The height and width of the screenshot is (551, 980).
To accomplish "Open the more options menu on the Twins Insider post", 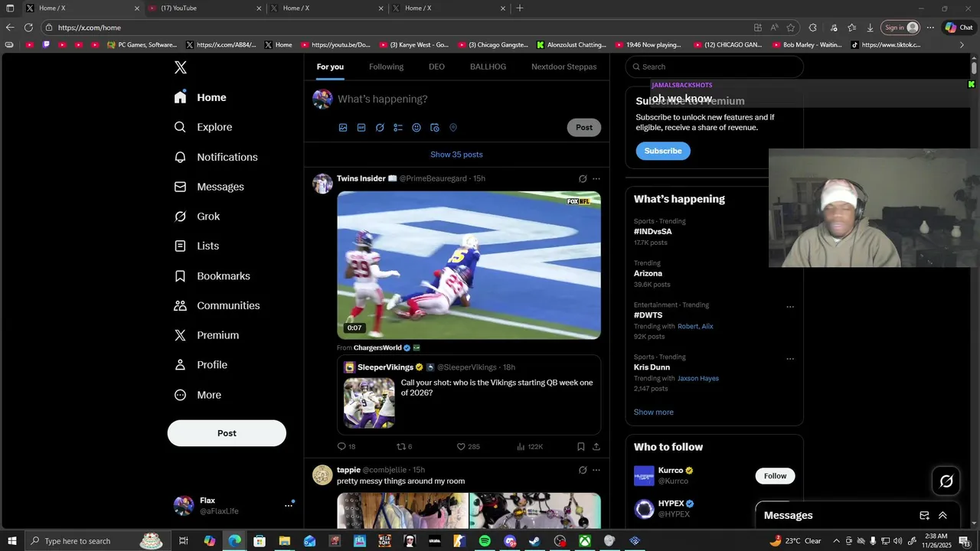I will click(x=596, y=178).
